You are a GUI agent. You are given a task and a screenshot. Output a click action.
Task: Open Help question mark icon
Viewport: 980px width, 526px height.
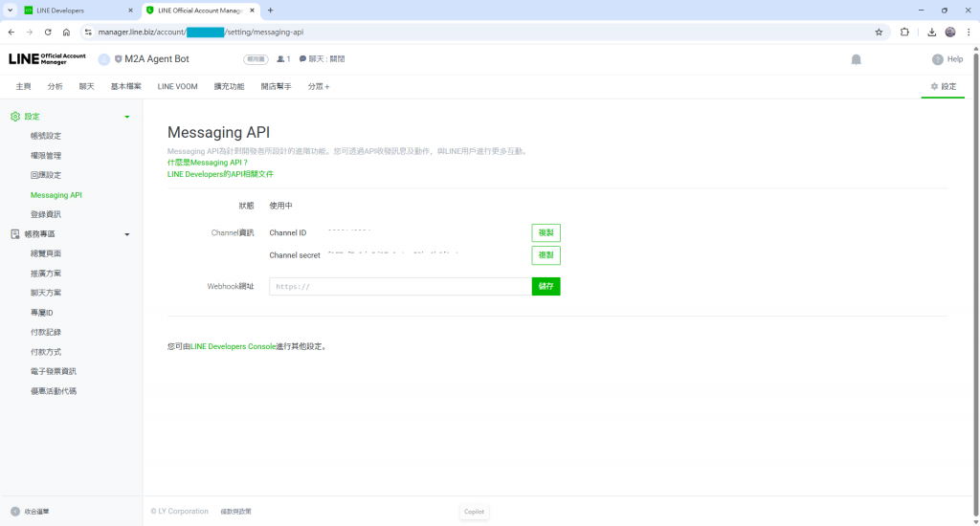[938, 59]
